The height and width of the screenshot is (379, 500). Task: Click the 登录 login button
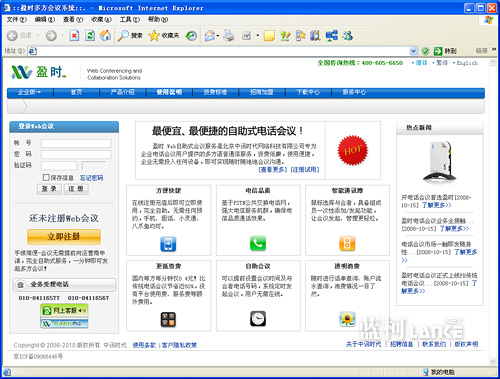tap(49, 189)
